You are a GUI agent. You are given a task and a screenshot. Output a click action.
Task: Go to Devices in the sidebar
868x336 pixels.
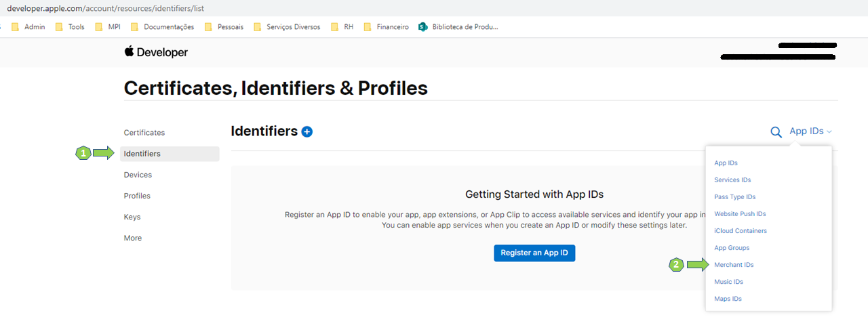138,175
